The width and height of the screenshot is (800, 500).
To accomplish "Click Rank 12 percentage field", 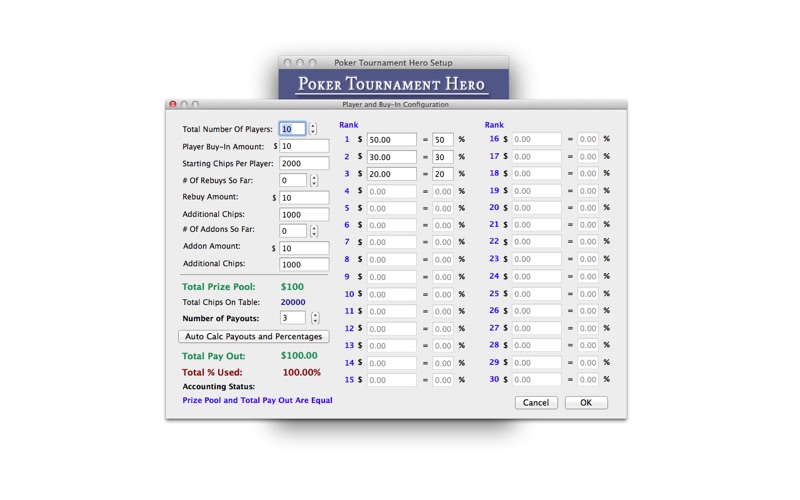I will pos(443,329).
